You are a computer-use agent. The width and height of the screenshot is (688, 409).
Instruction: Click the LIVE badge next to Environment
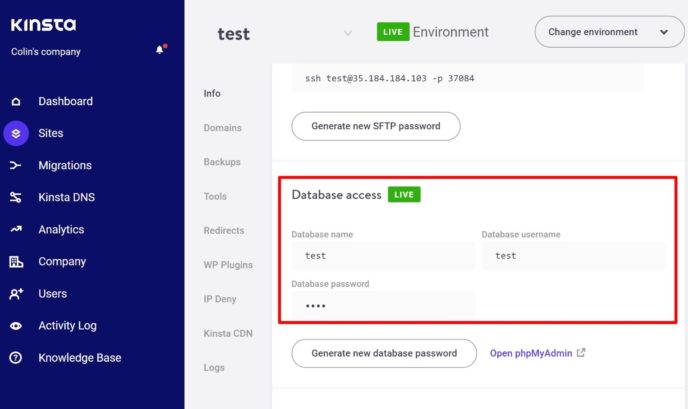[393, 32]
